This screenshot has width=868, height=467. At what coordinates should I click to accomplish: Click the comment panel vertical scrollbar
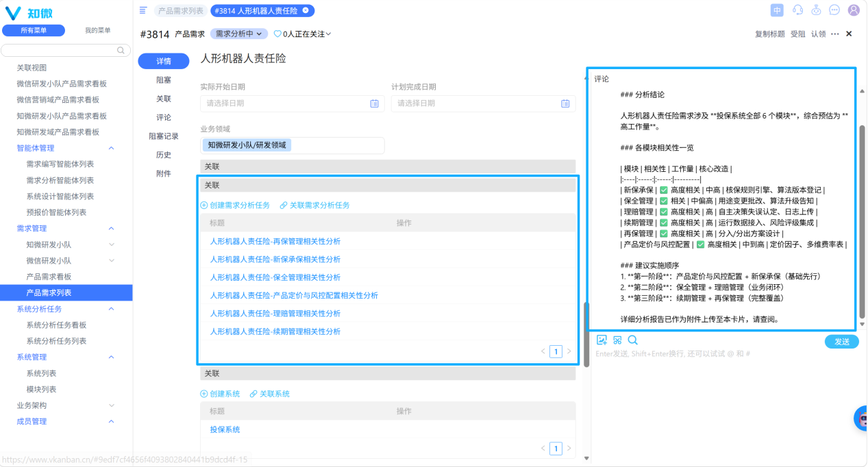pyautogui.click(x=863, y=223)
